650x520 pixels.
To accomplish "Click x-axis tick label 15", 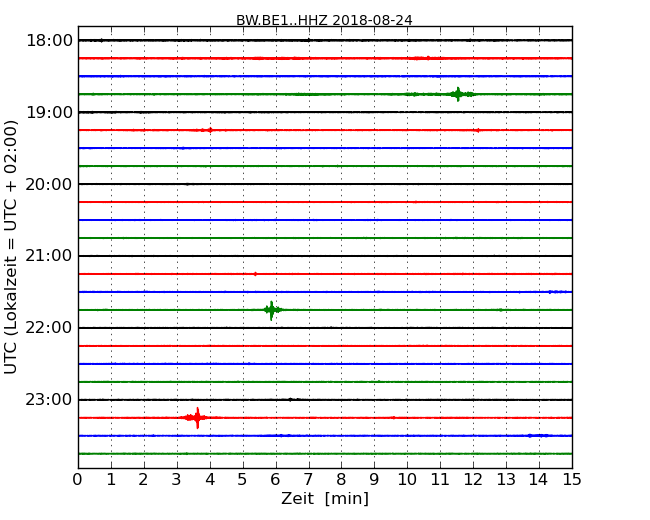I will pos(572,480).
